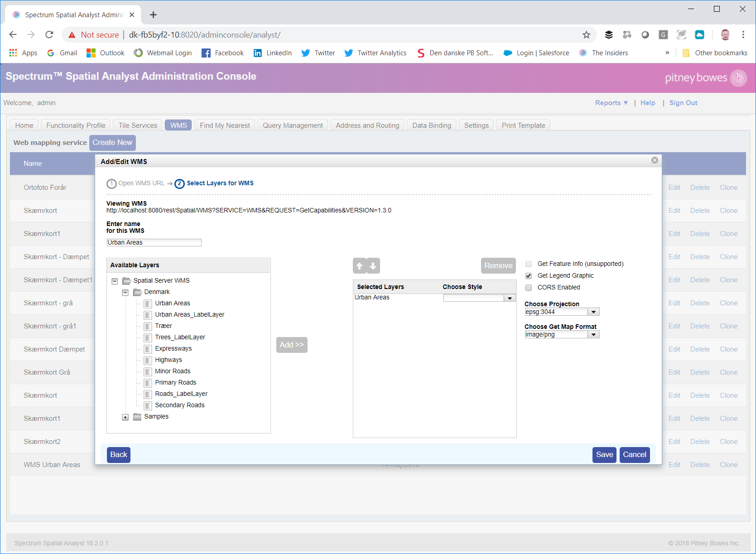Switch to the Tile Services tab
Image resolution: width=756 pixels, height=554 pixels.
tap(138, 125)
